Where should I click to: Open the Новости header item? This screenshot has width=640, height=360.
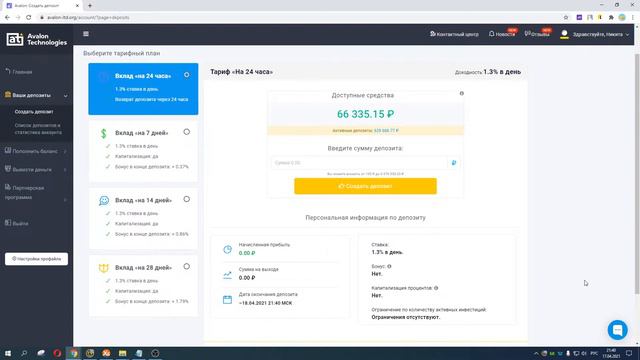click(x=502, y=34)
